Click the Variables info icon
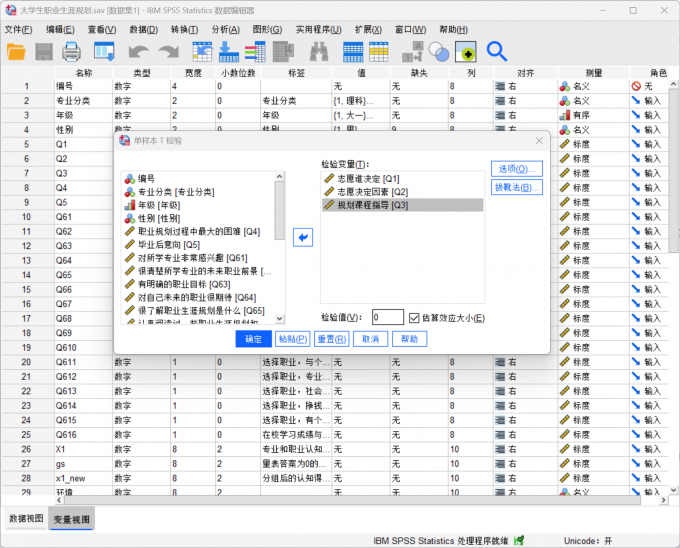Viewport: 680px width, 548px height. [255, 52]
